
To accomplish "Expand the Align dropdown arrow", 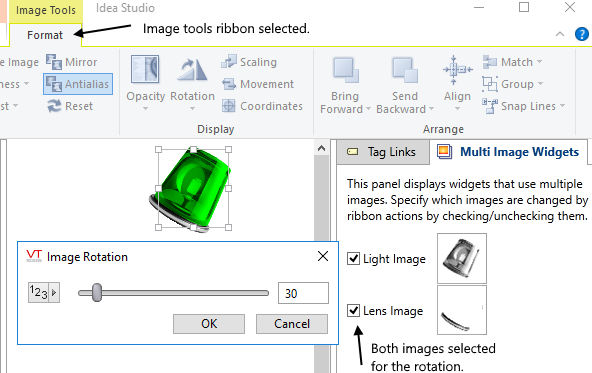I will (x=457, y=109).
